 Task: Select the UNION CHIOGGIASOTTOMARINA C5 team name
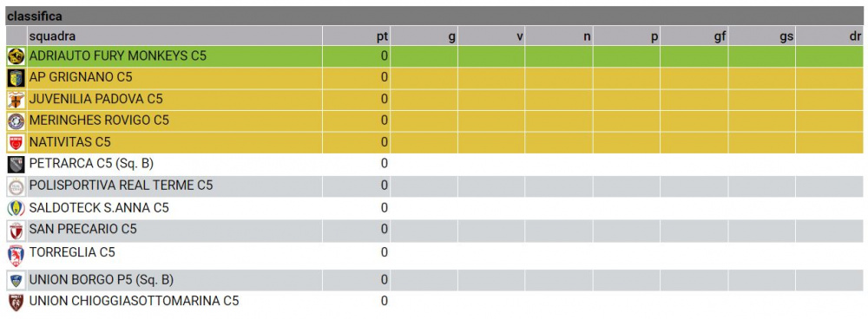(x=134, y=302)
